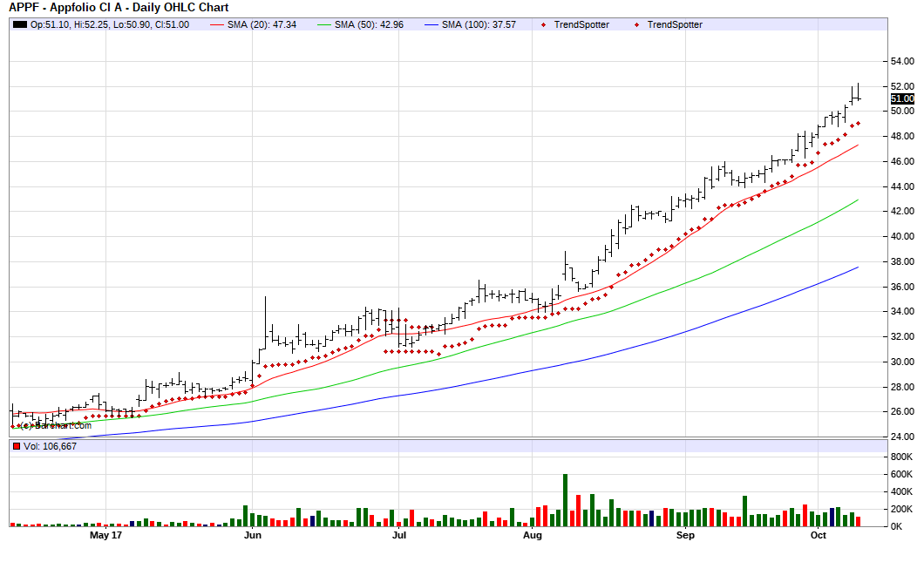Viewport: 924px width, 562px height.
Task: Click the tallest green volume bar in August
Action: (x=565, y=500)
